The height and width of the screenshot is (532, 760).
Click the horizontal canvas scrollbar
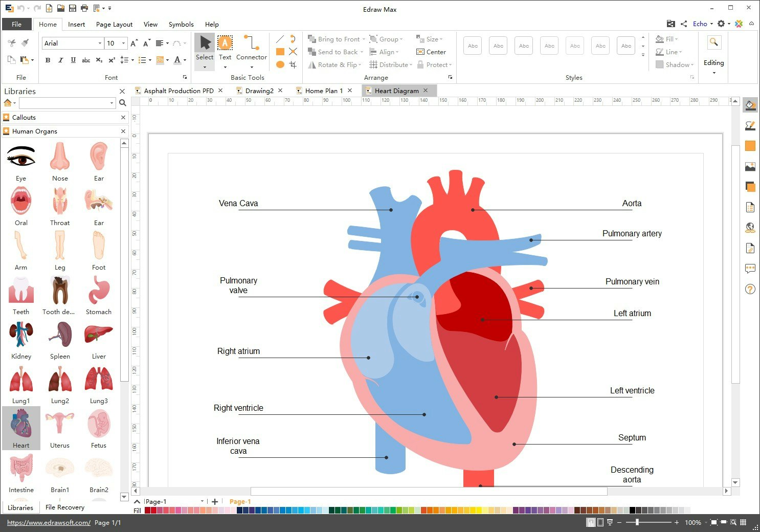(x=429, y=491)
